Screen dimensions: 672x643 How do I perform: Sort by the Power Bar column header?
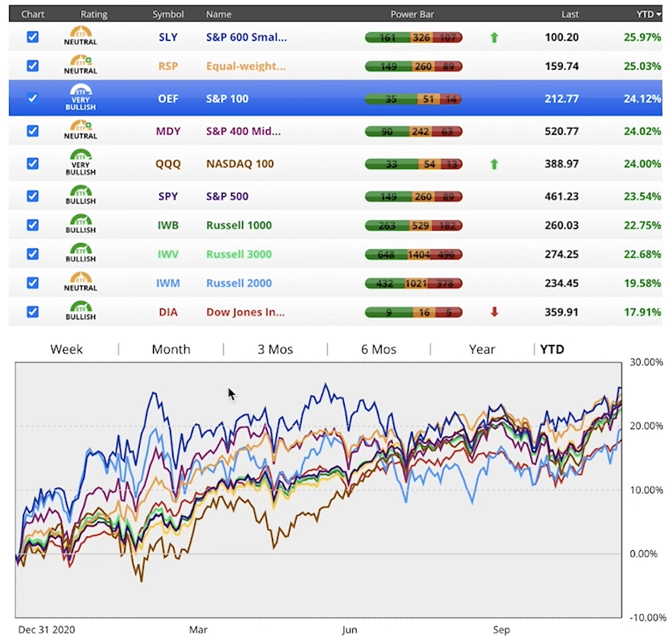click(x=412, y=14)
